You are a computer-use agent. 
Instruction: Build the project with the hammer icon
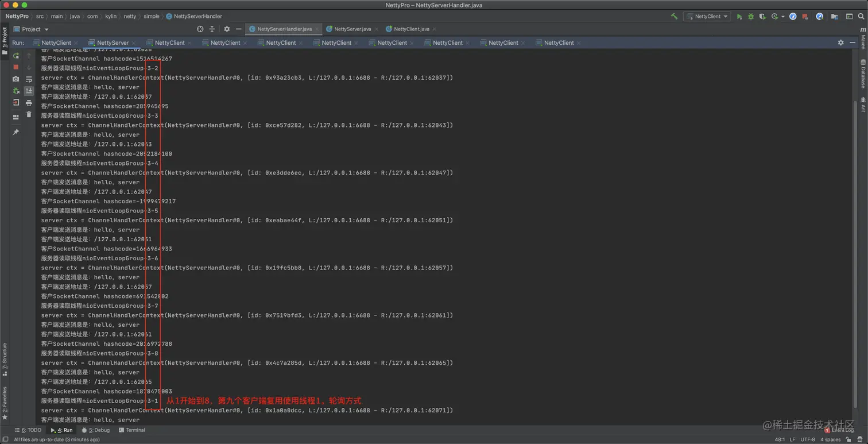674,17
